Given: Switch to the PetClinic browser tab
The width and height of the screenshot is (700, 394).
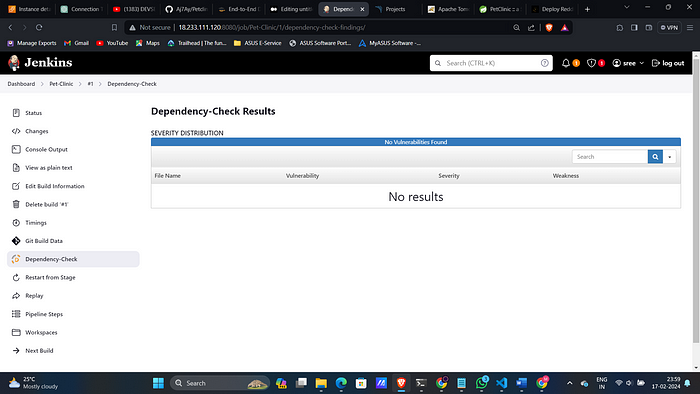Looking at the screenshot, I should tap(500, 9).
